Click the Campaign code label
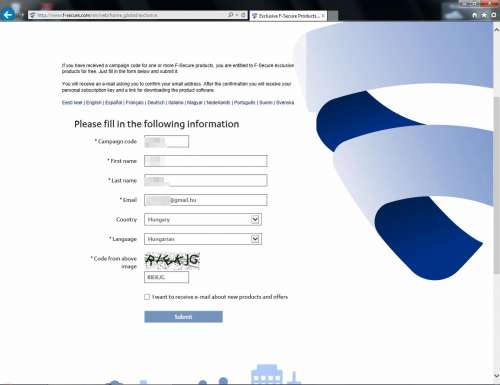The width and height of the screenshot is (500, 385). [116, 141]
